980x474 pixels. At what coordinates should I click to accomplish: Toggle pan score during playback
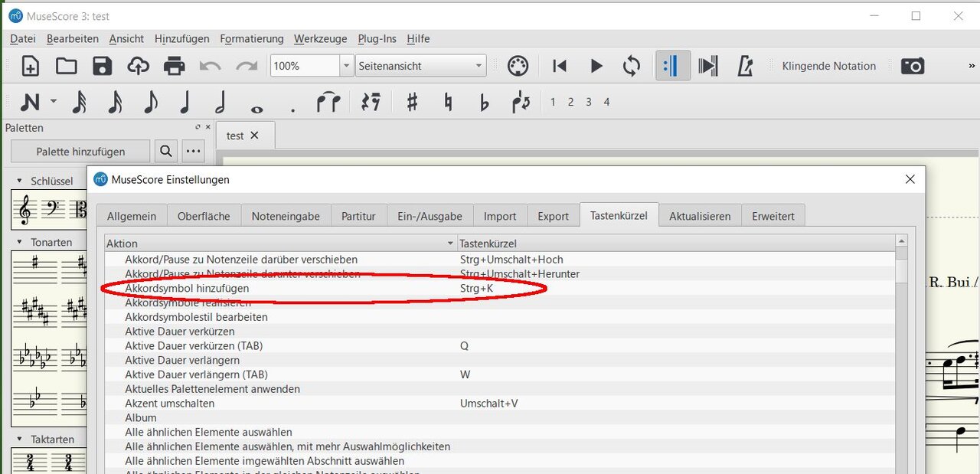tap(708, 66)
